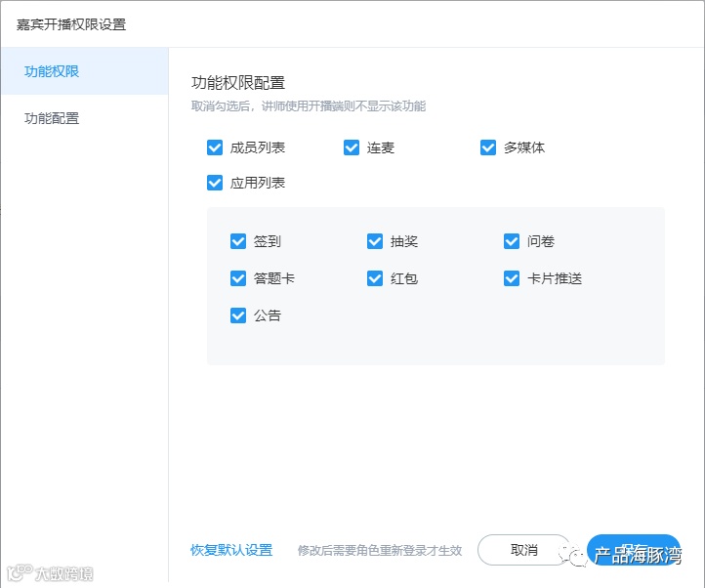Screen dimensions: 705x588
Task: Disable the 卡片推送 checkbox
Action: pyautogui.click(x=512, y=278)
